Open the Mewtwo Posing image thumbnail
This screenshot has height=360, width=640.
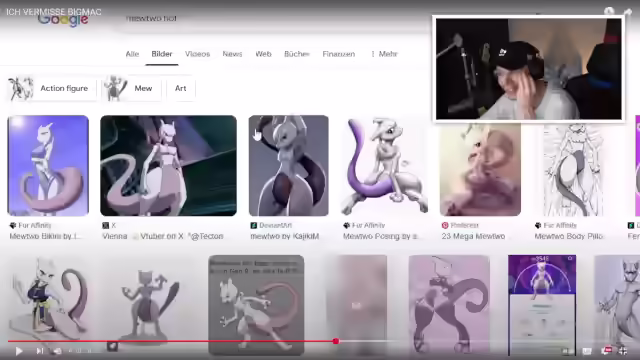coord(384,166)
